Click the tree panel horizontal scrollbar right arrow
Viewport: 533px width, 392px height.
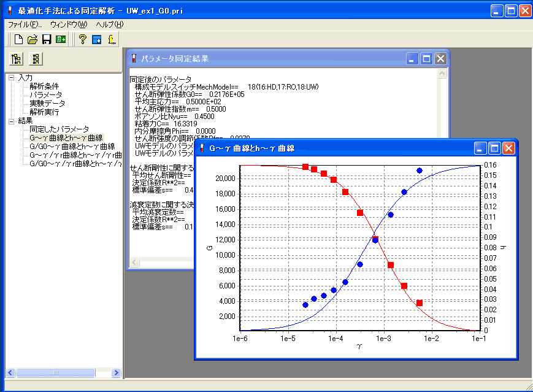pyautogui.click(x=117, y=372)
